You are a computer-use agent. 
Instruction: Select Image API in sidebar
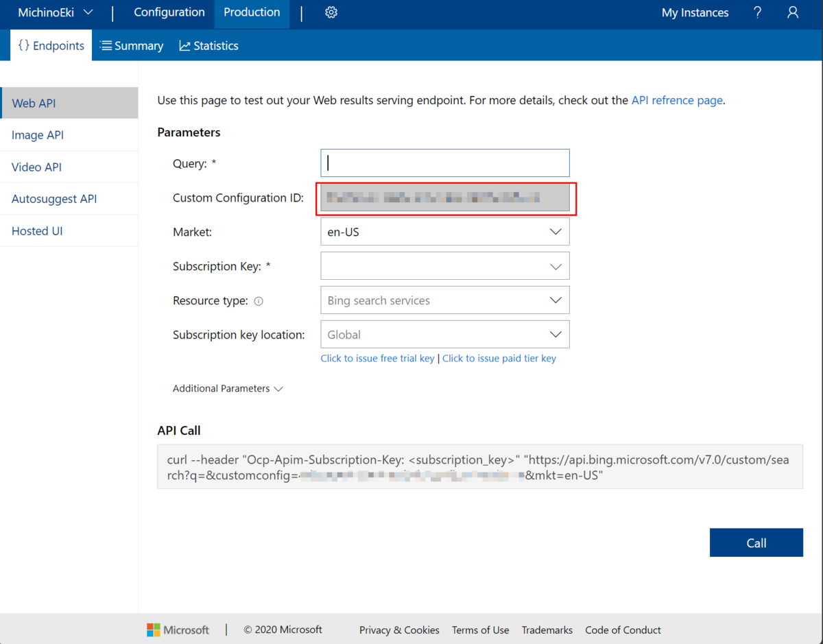[x=69, y=135]
